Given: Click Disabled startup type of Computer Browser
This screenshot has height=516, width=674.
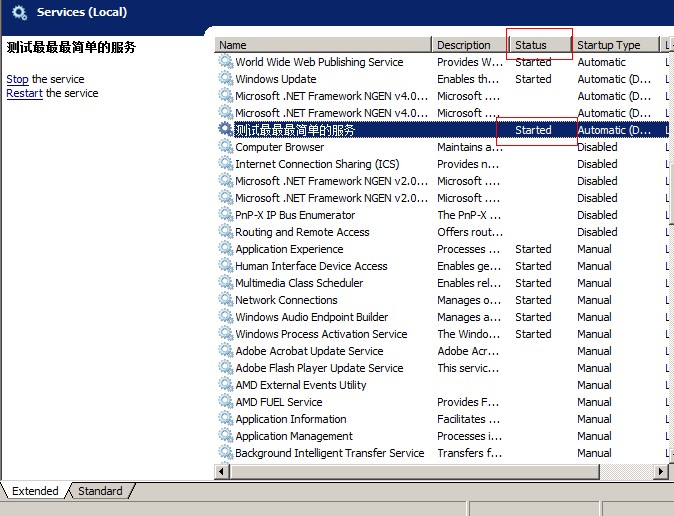Looking at the screenshot, I should pos(597,147).
